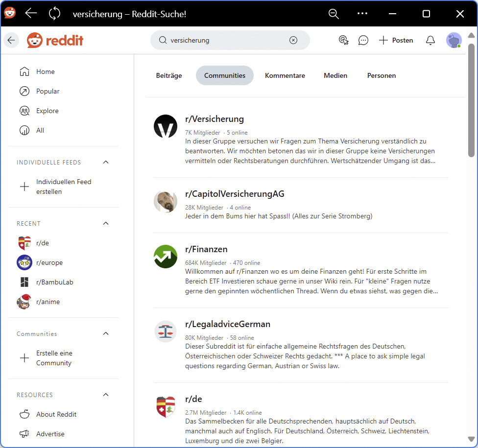The width and height of the screenshot is (478, 448).
Task: Open r/LegaladviceGerman community title
Action: 228,324
